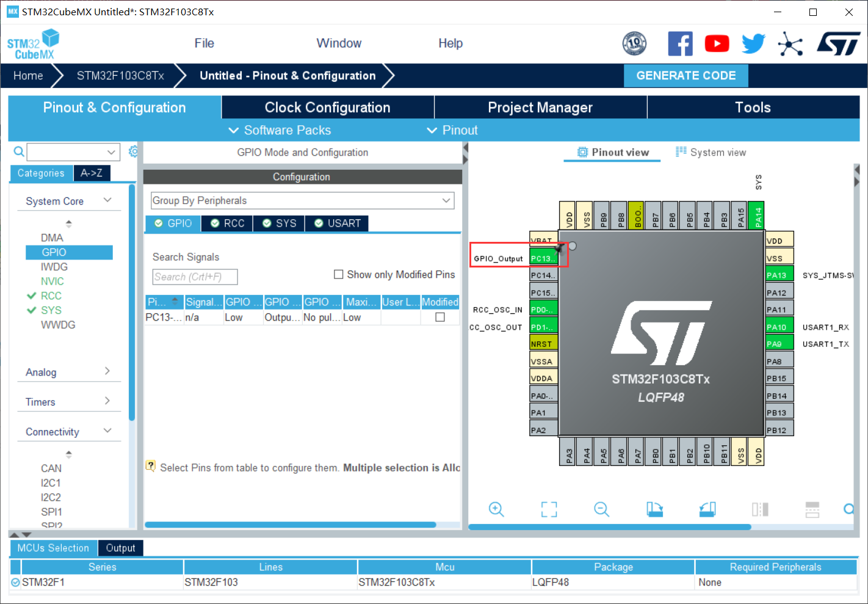
Task: Click the horizontal split view icon
Action: 812,509
